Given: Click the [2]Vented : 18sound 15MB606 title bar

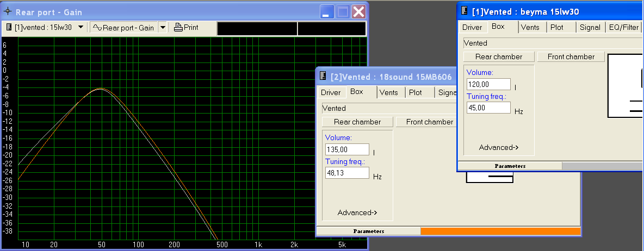Looking at the screenshot, I should point(386,77).
